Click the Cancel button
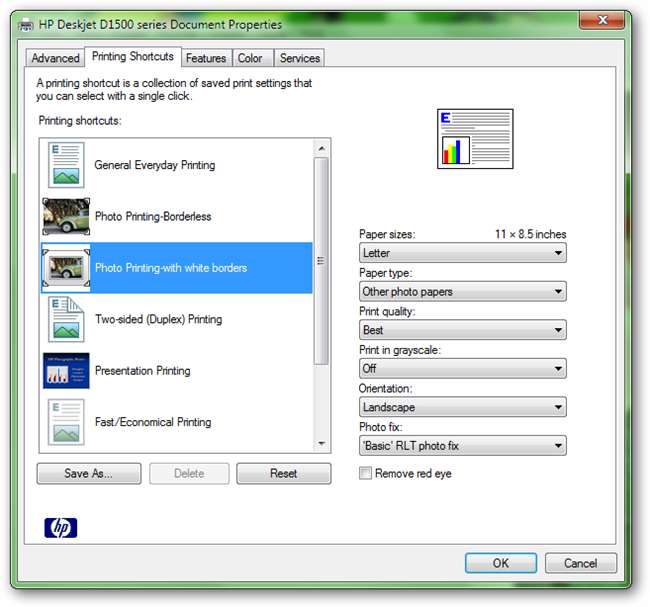 (x=580, y=563)
